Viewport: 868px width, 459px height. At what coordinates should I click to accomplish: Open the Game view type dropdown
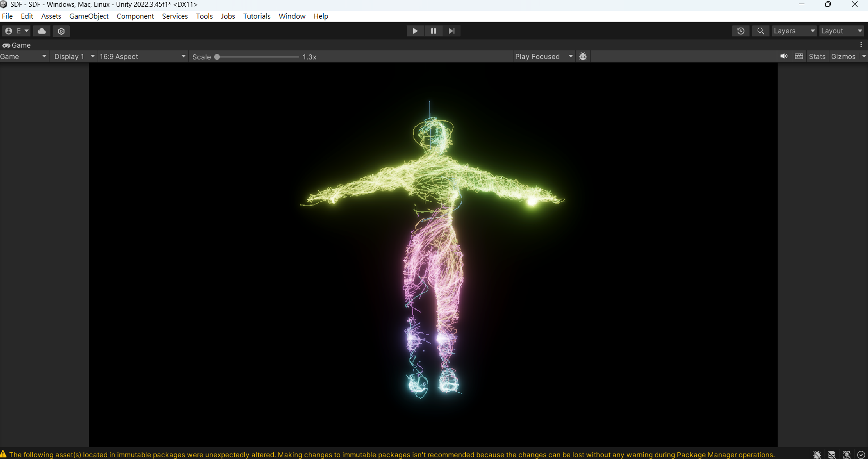point(24,56)
